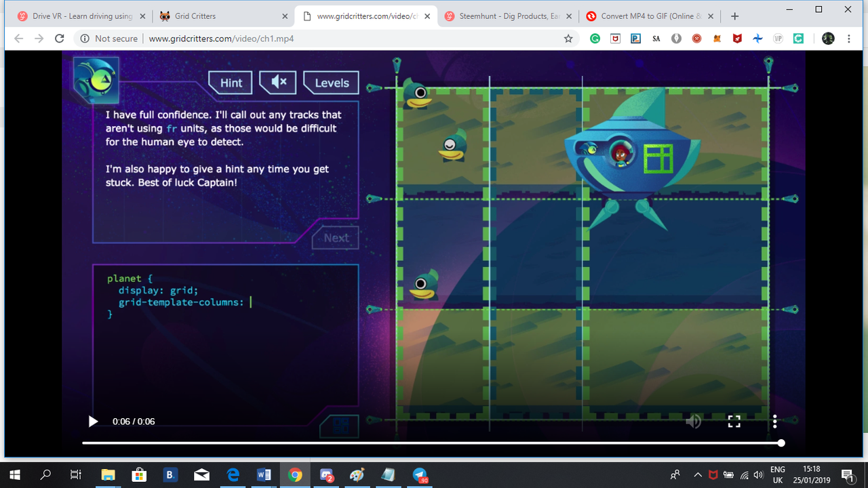Close the Grid Critters tab
The image size is (868, 488).
(284, 16)
